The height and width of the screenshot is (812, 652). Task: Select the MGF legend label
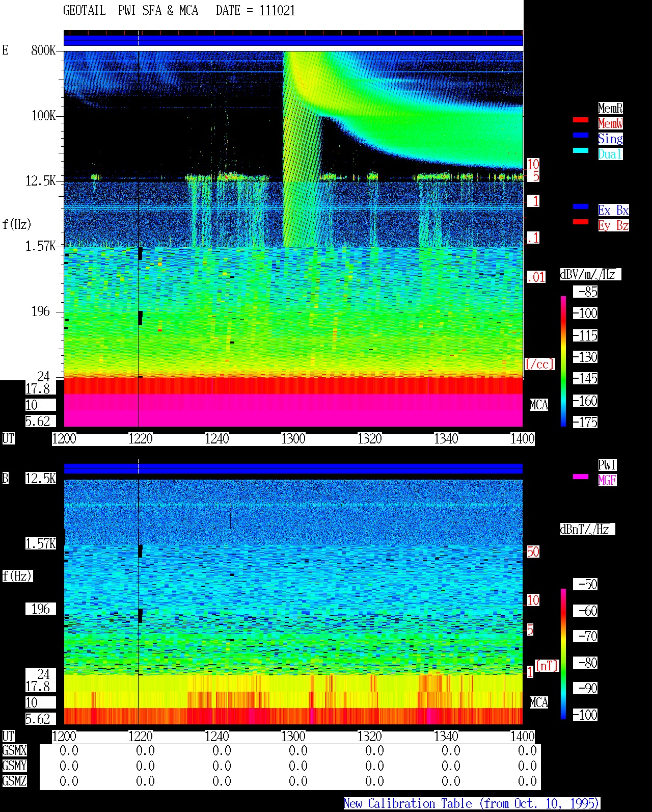tap(607, 480)
